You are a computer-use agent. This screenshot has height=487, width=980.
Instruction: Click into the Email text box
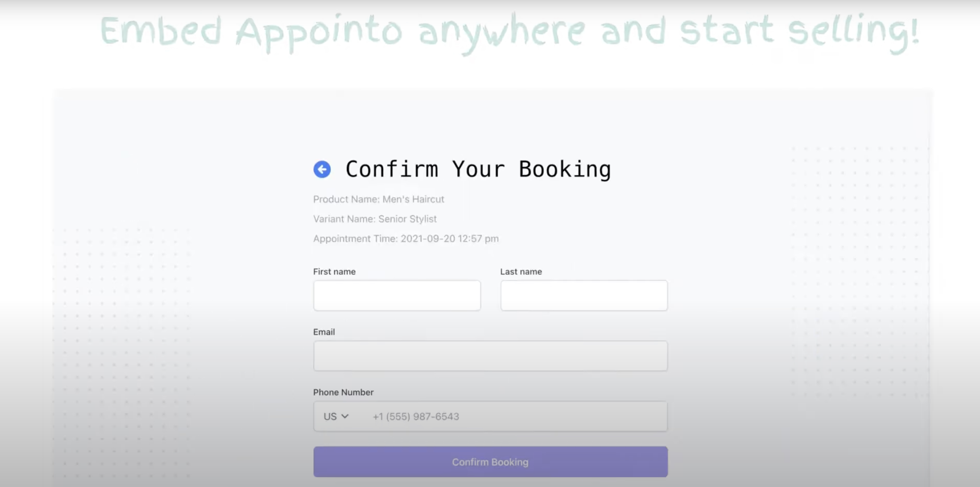(x=490, y=356)
